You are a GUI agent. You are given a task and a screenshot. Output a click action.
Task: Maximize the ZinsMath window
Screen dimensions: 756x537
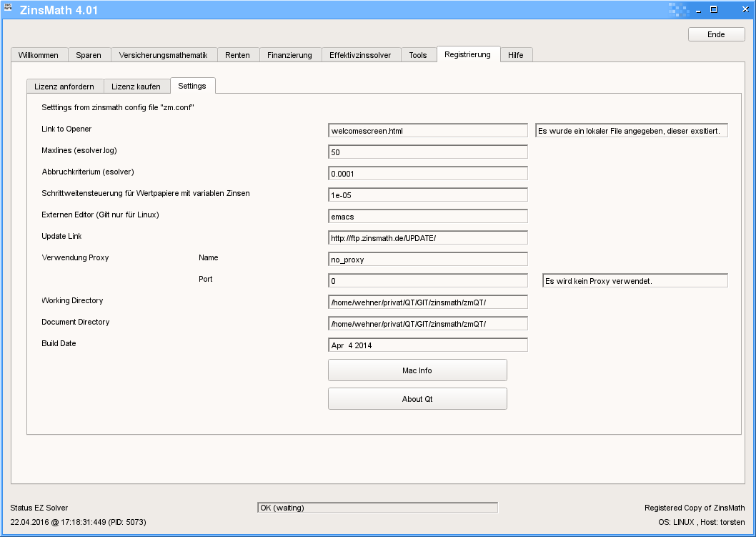click(713, 9)
